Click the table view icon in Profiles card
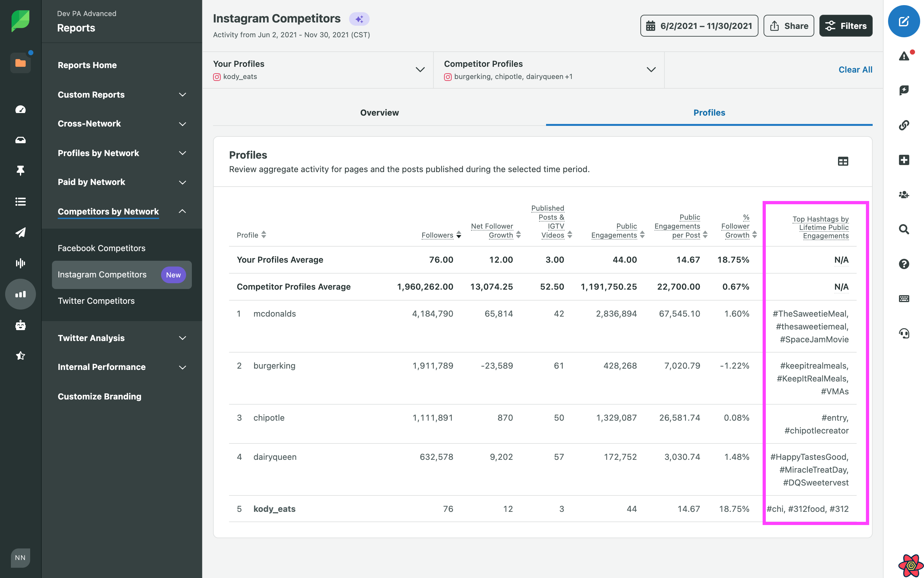This screenshot has height=578, width=924. tap(843, 161)
